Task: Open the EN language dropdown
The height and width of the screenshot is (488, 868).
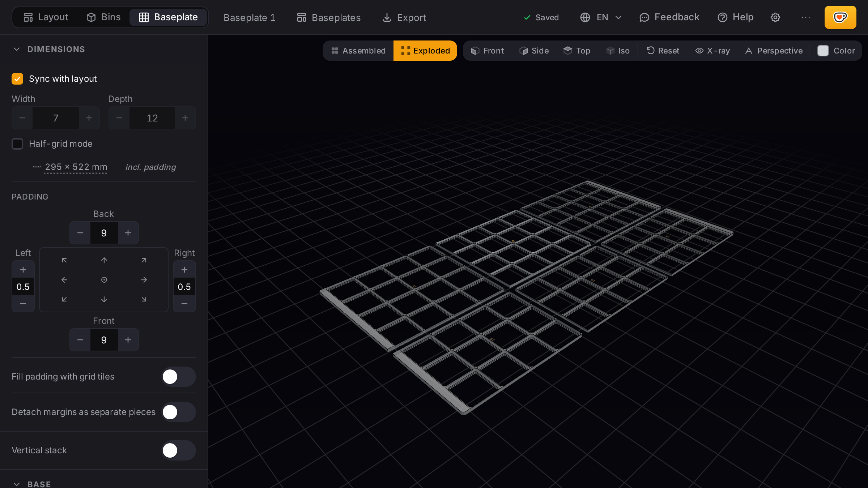Action: click(601, 17)
